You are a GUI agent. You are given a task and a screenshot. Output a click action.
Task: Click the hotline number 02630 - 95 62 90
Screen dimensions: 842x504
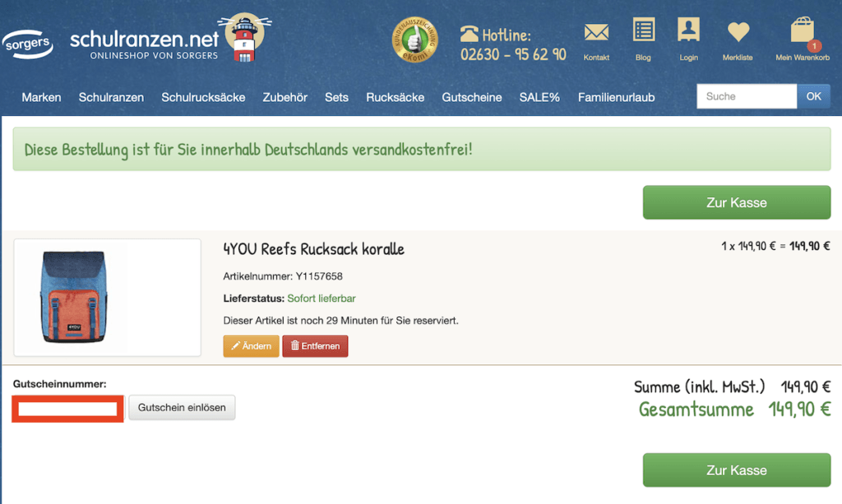[513, 54]
